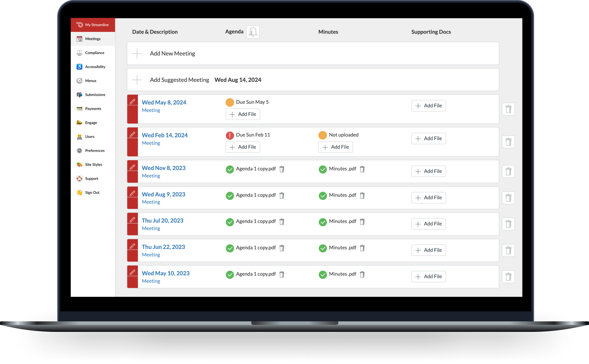Delete the Wed Nov 8, 2023 meeting row

pyautogui.click(x=508, y=171)
